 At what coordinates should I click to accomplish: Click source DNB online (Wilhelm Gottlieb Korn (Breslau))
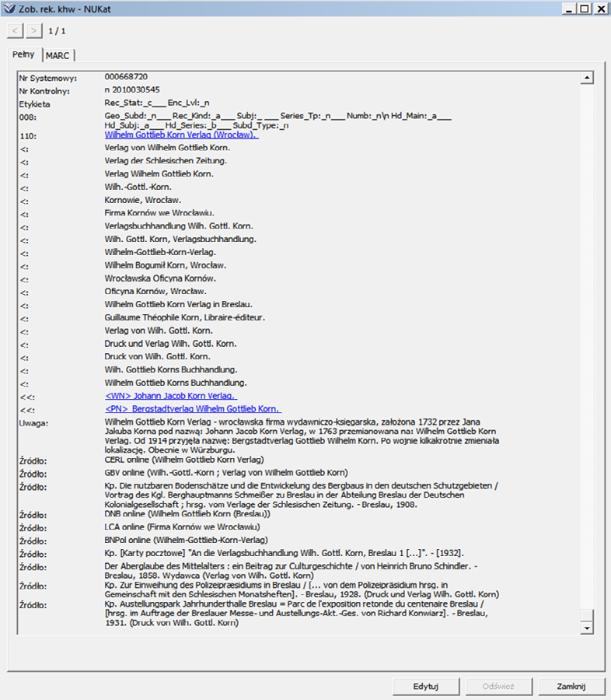187,513
